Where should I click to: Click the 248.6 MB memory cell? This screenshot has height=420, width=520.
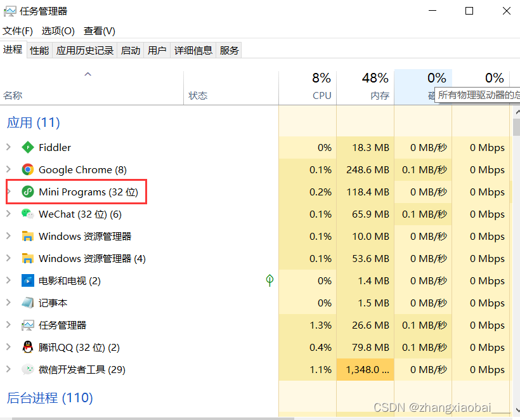click(365, 169)
